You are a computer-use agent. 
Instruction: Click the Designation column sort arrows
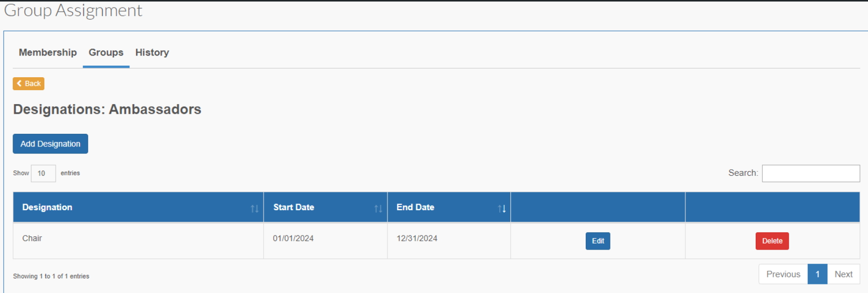pyautogui.click(x=254, y=209)
